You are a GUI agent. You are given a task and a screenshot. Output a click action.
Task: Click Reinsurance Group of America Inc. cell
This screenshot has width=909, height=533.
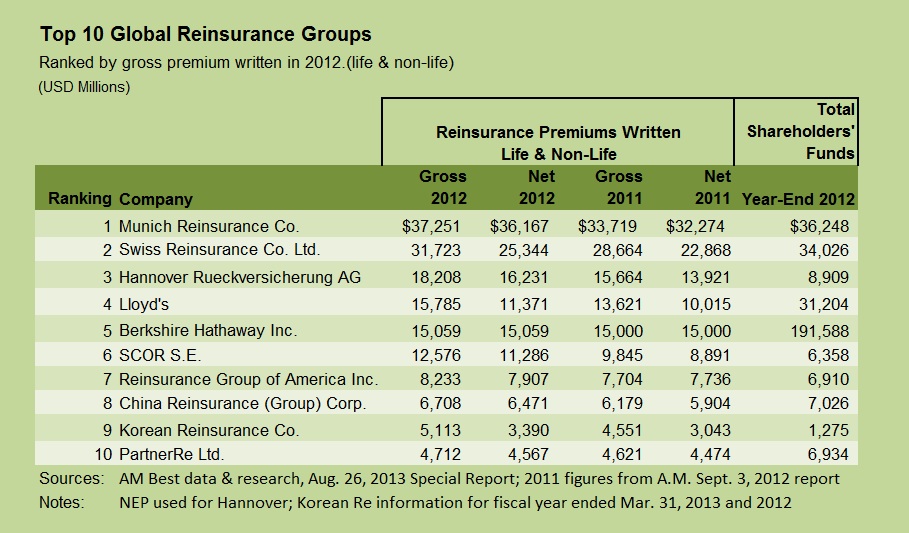pyautogui.click(x=248, y=379)
